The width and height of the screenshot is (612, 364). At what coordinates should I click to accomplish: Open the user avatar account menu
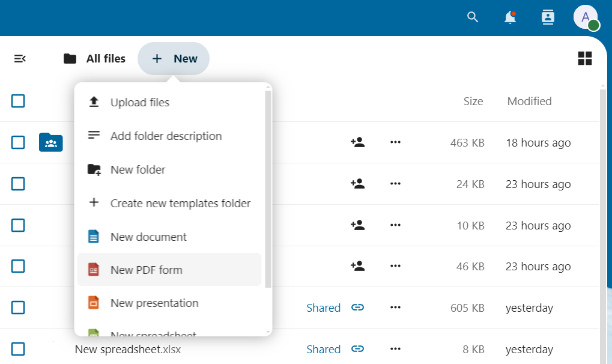tap(586, 17)
